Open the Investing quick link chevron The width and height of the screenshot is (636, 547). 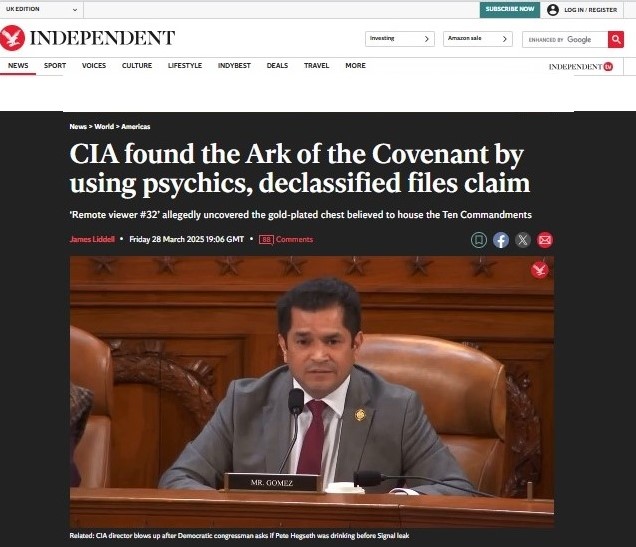(x=426, y=39)
